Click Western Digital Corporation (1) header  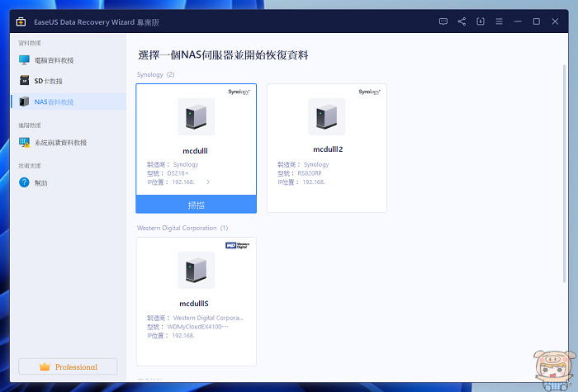[x=182, y=228]
